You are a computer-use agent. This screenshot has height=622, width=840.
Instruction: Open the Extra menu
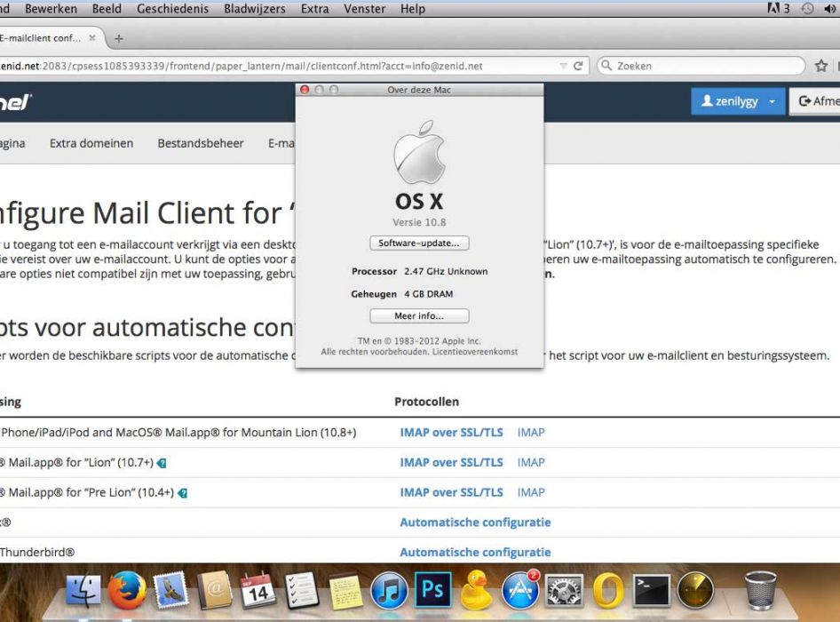click(x=315, y=9)
